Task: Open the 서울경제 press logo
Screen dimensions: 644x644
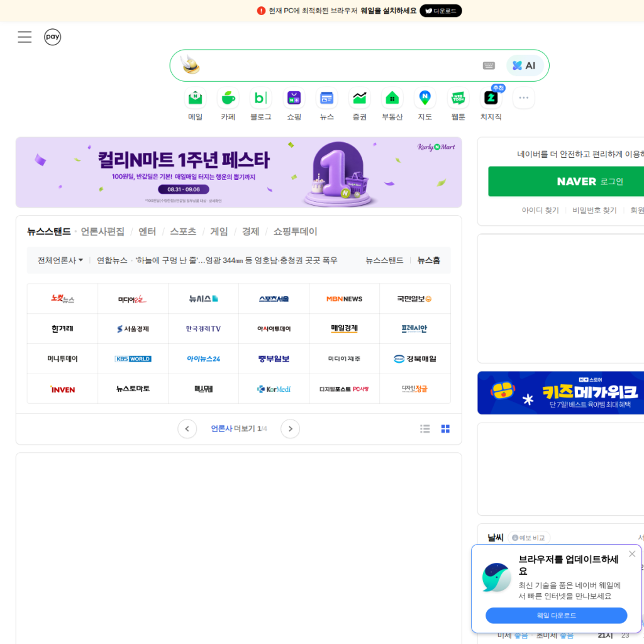Action: coord(133,329)
